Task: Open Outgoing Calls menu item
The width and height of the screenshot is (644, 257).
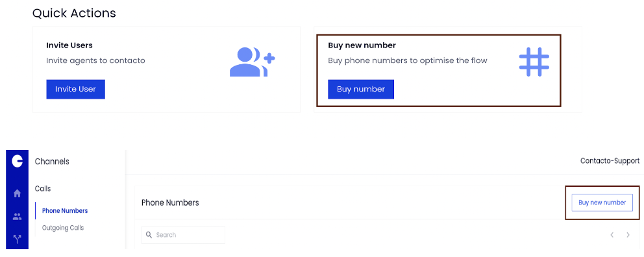Action: tap(63, 227)
